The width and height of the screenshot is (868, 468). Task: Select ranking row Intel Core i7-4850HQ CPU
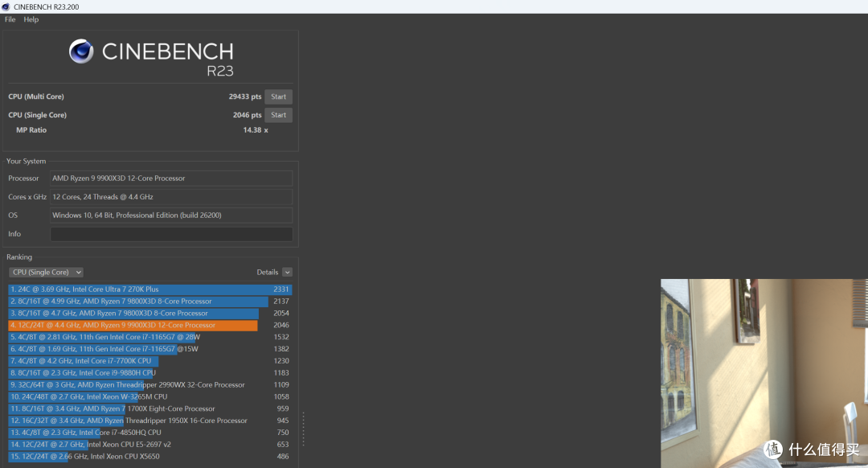tap(150, 433)
